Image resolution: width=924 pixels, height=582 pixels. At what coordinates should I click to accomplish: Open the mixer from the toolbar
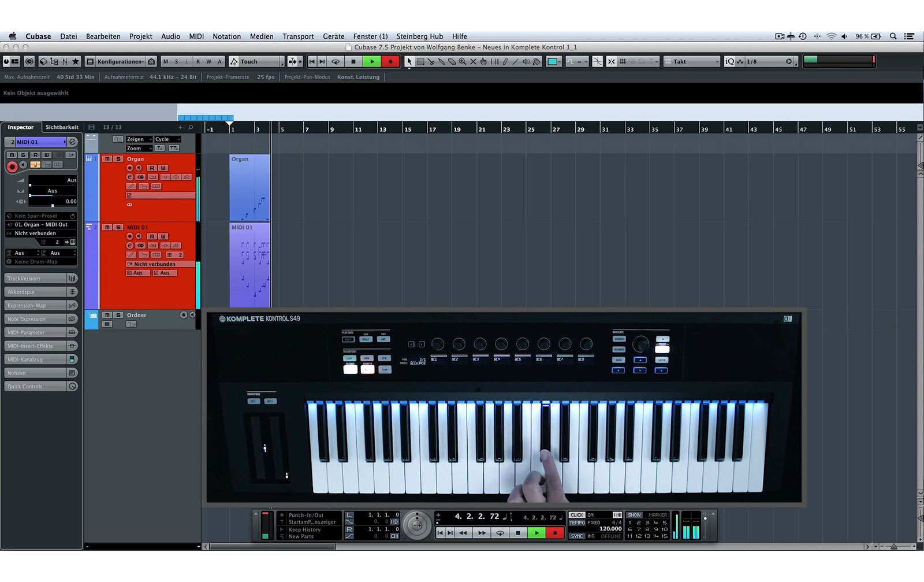click(65, 61)
